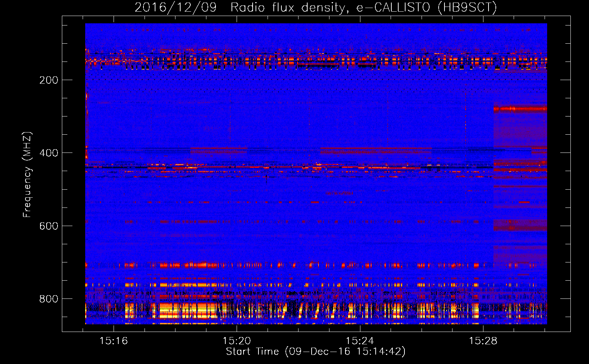Screen dimensions: 589x364
Task: Click the "Frequency (MHZ)" y-axis label
Action: tap(27, 174)
